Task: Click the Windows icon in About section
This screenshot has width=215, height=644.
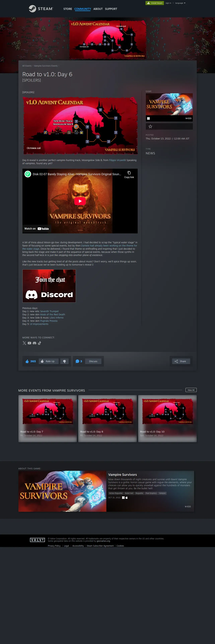Action: pyautogui.click(x=123, y=498)
